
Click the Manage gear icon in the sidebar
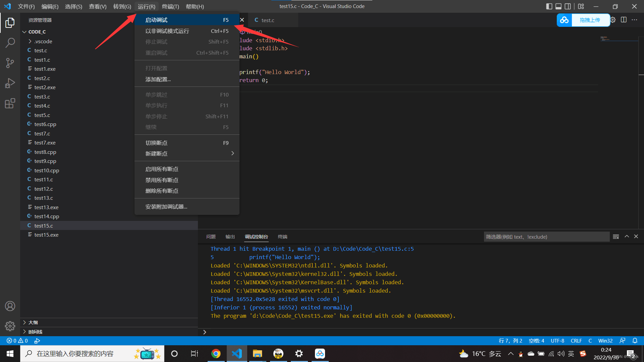tap(10, 326)
